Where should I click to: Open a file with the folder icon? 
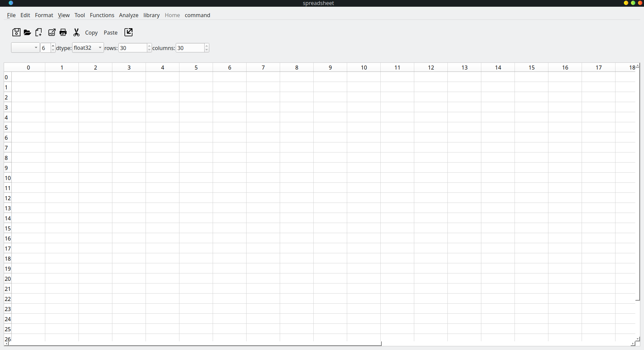27,32
